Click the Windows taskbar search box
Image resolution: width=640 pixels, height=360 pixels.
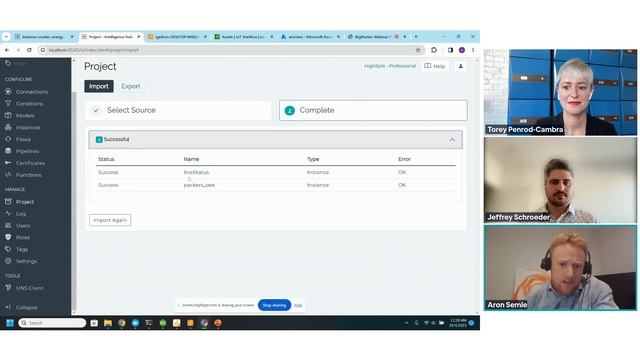point(52,323)
